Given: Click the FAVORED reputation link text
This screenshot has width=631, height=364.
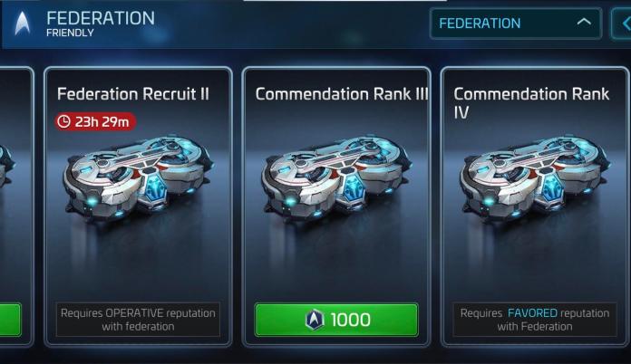Looking at the screenshot, I should [532, 313].
